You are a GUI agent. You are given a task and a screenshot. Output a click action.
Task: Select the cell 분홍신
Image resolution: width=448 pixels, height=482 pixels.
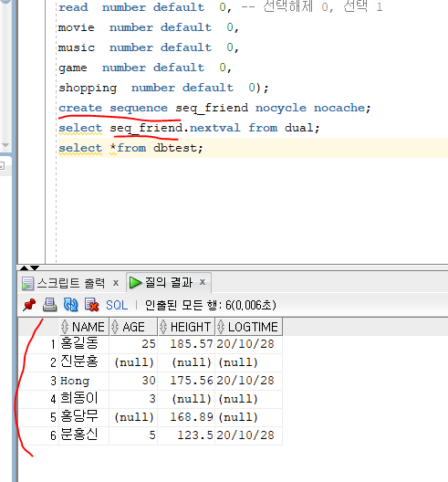[84, 435]
